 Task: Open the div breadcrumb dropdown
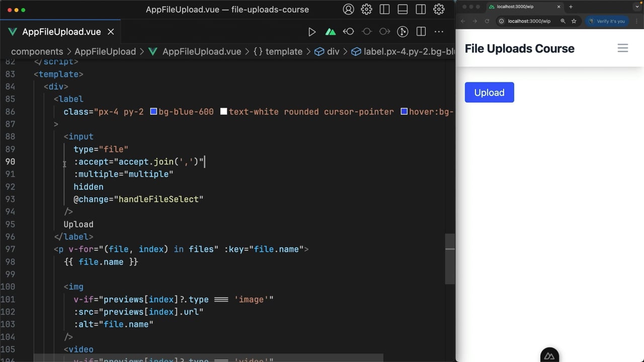tap(327, 51)
